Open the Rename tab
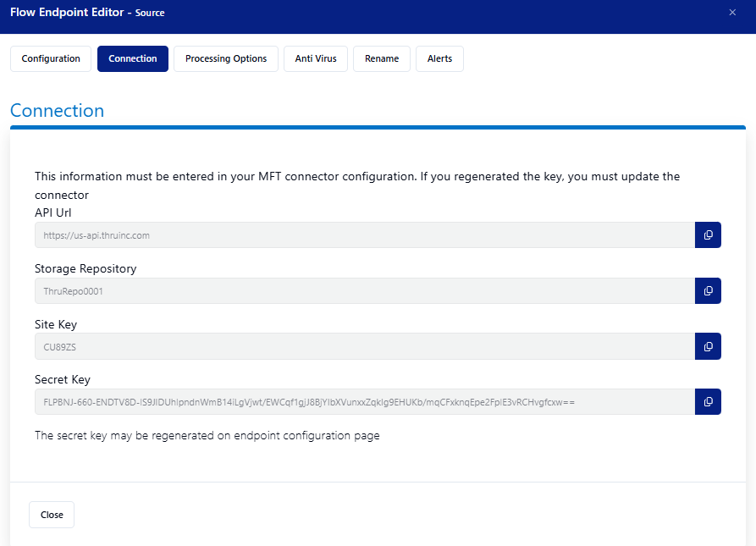The image size is (756, 546). [382, 59]
